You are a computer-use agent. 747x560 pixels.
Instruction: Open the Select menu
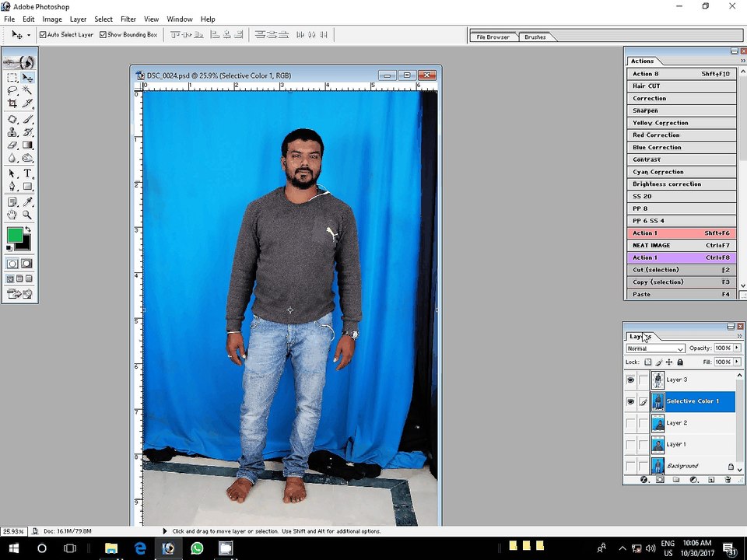click(103, 19)
